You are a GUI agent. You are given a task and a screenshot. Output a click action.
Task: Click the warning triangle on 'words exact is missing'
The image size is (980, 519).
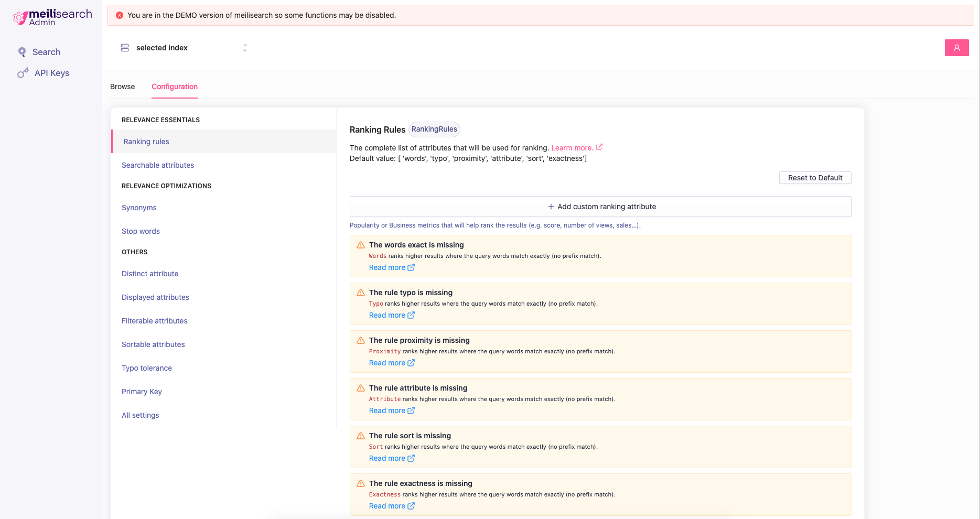coord(360,244)
